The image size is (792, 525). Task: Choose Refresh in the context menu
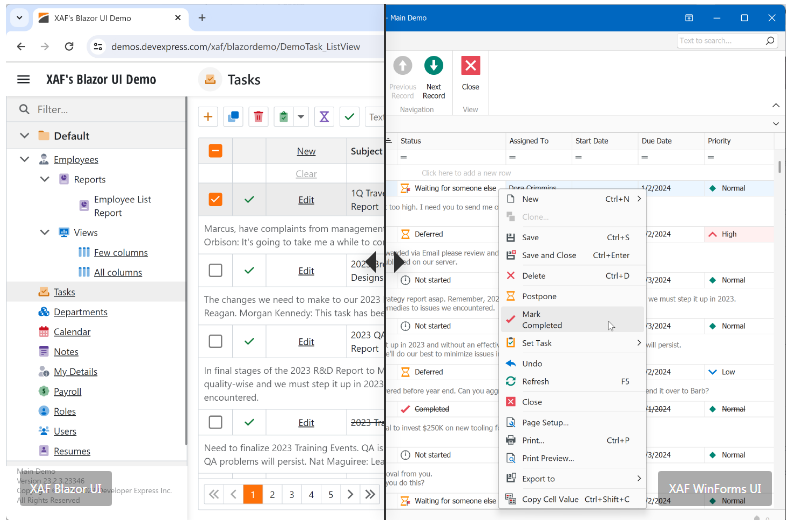click(x=573, y=381)
